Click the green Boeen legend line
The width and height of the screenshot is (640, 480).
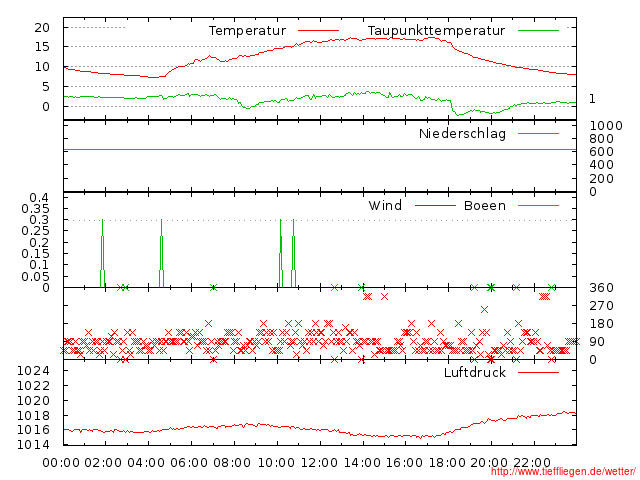[538, 205]
